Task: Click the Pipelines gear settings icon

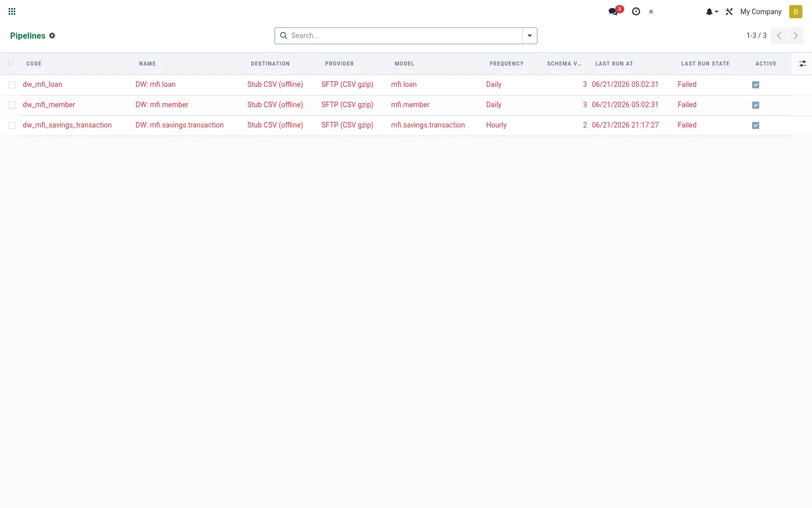Action: point(52,36)
